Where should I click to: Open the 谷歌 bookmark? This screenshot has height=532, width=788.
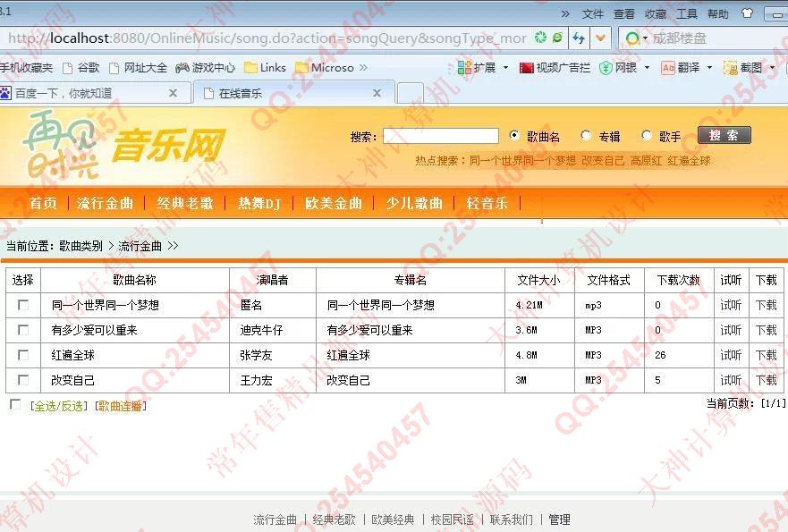point(81,68)
